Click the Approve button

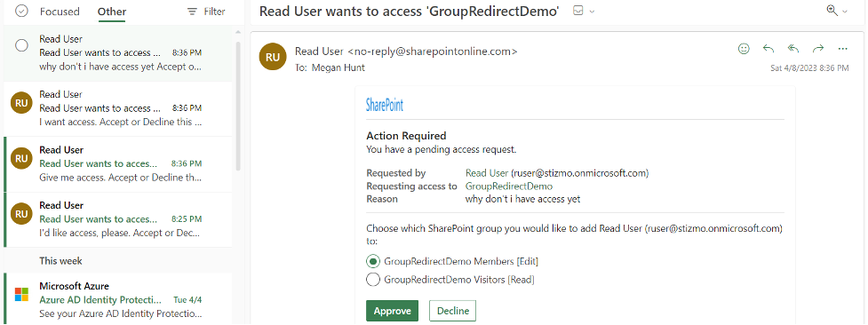[392, 311]
